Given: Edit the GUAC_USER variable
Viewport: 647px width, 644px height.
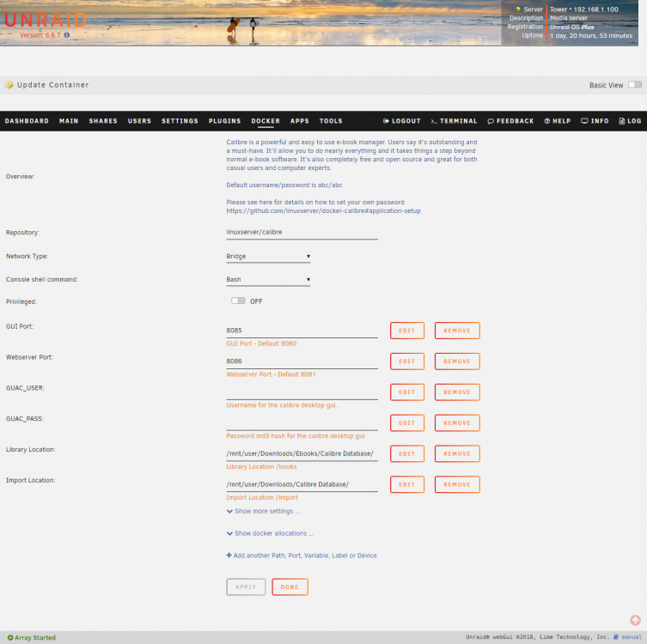Looking at the screenshot, I should click(x=407, y=392).
